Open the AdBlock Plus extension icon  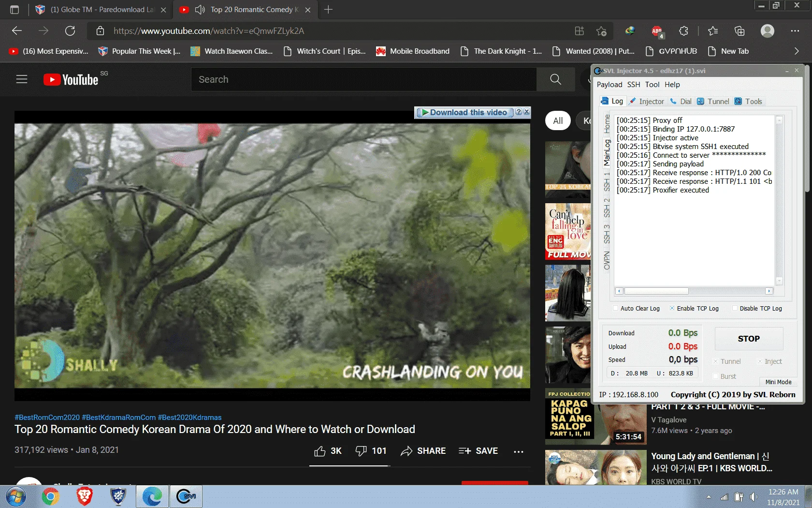[x=656, y=31]
